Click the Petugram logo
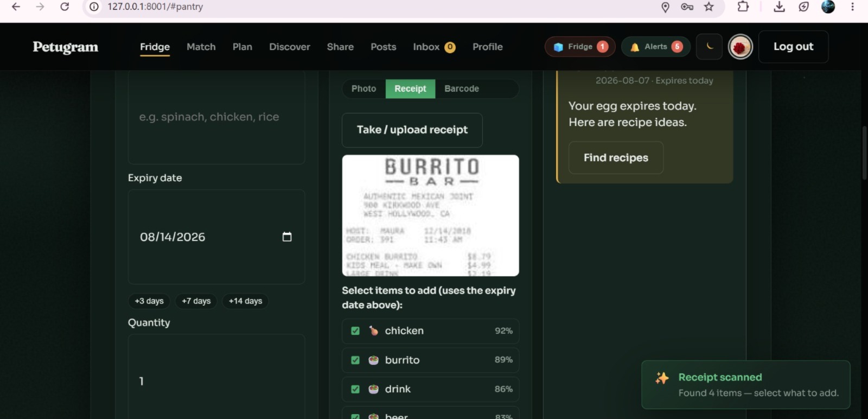The height and width of the screenshot is (419, 868). [x=66, y=47]
